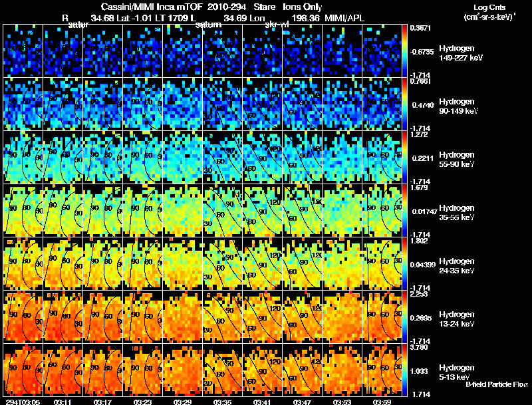Open the 55-90 keV image panel at 03:05
Screen dimensions: 532x405
point(23,158)
